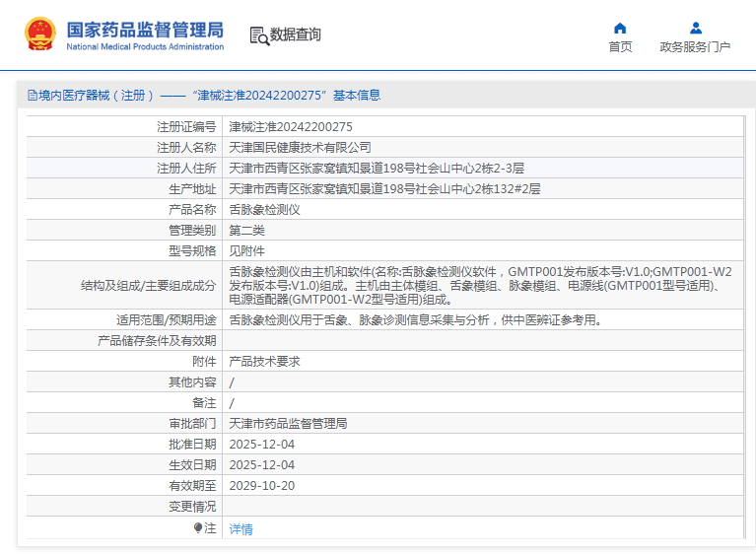Click the 注册人名称 label
The image size is (756, 554).
coord(186,148)
